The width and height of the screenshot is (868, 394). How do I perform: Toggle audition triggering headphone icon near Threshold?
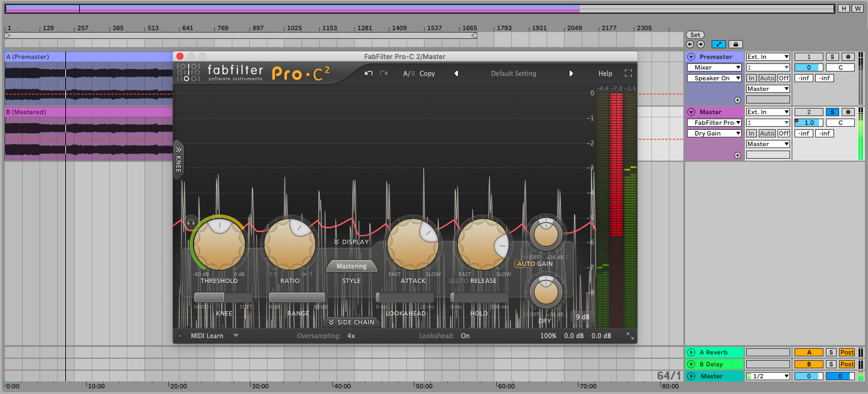(191, 221)
